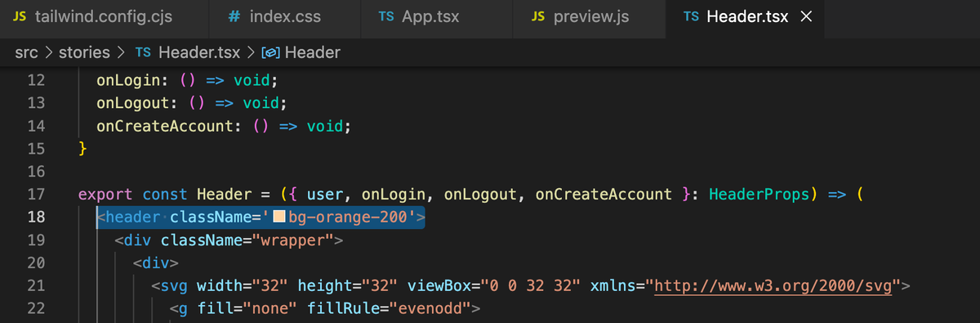Open the src breadcrumb segment
Image resolution: width=980 pixels, height=323 pixels.
point(26,53)
